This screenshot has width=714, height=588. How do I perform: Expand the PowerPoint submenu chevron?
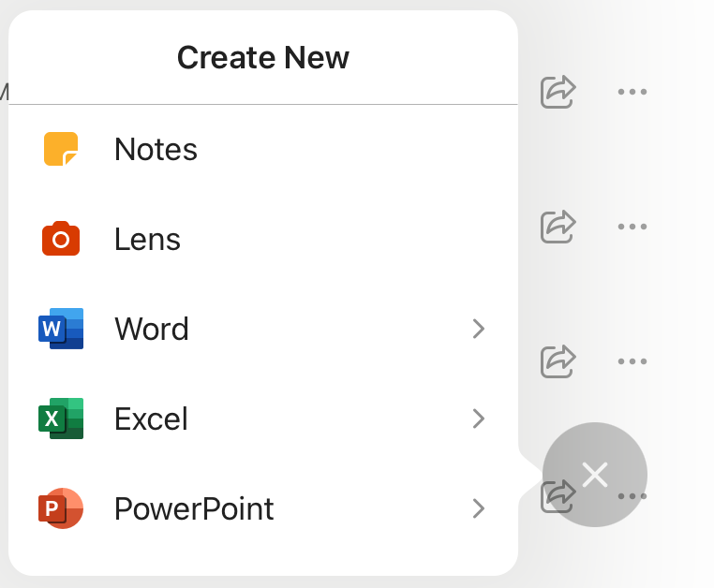(x=479, y=508)
